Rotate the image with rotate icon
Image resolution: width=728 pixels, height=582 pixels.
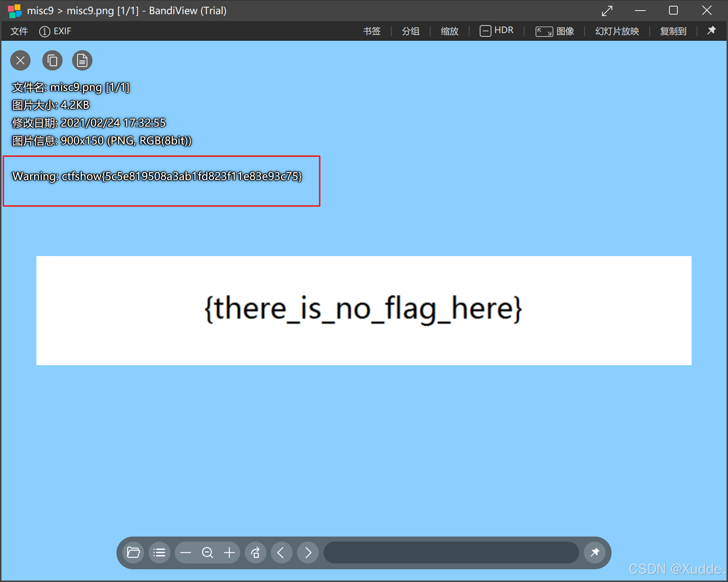[x=256, y=553]
